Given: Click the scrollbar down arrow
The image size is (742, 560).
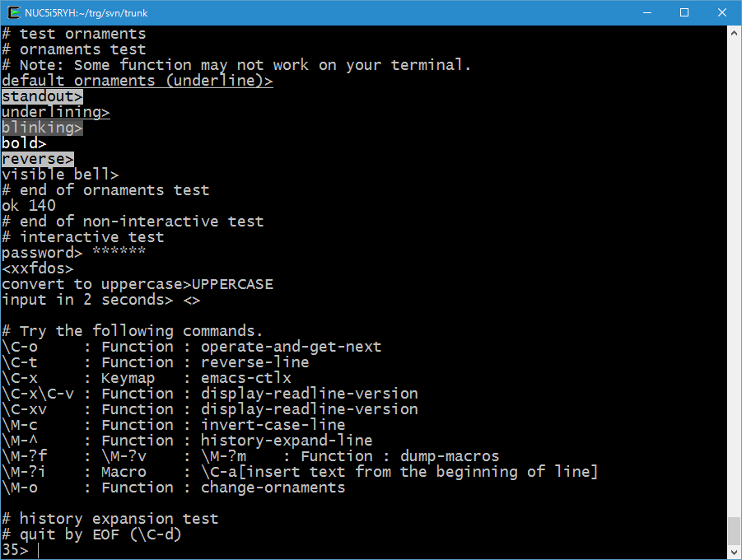Looking at the screenshot, I should 734,552.
